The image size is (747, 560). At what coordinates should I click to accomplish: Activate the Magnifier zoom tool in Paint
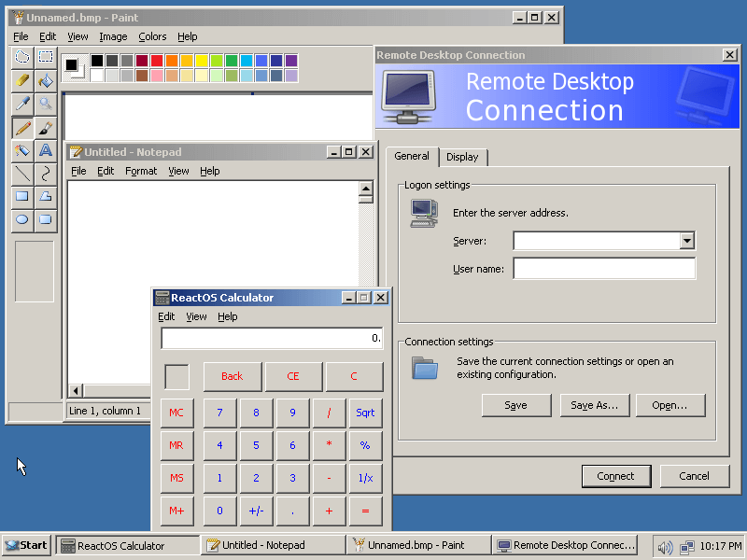tap(46, 104)
